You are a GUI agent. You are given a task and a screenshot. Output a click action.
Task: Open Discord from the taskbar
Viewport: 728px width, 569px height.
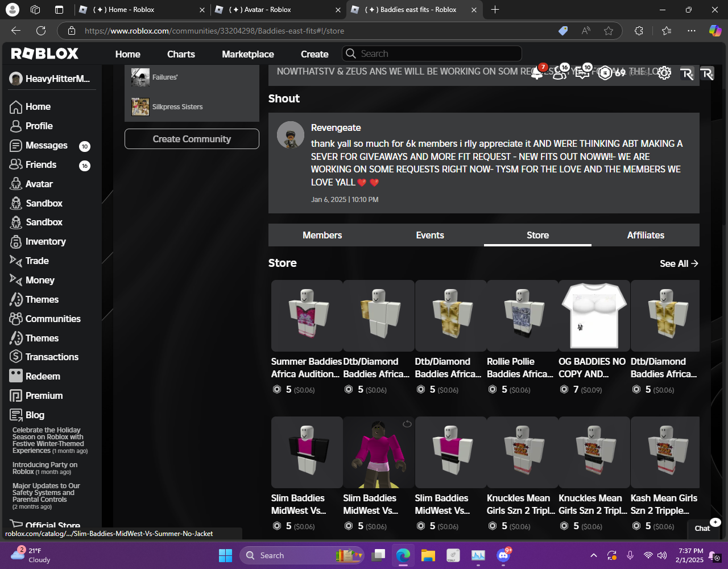point(503,555)
